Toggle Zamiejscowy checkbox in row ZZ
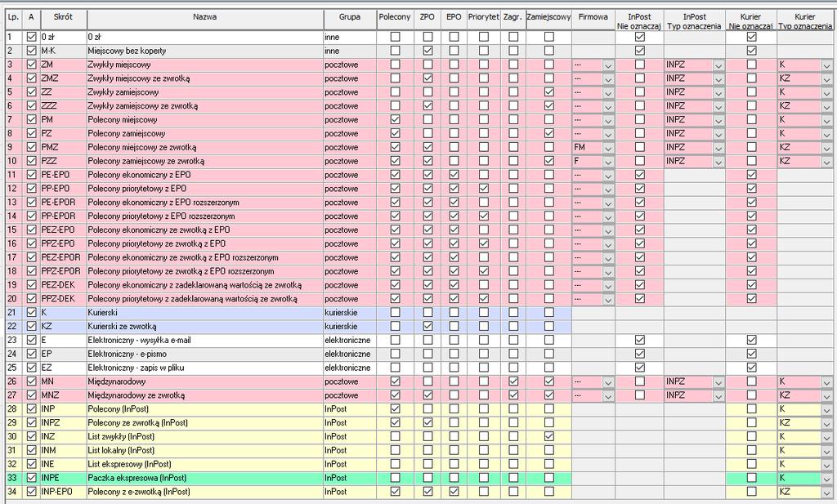Viewport: 837px width, 504px height. click(548, 91)
